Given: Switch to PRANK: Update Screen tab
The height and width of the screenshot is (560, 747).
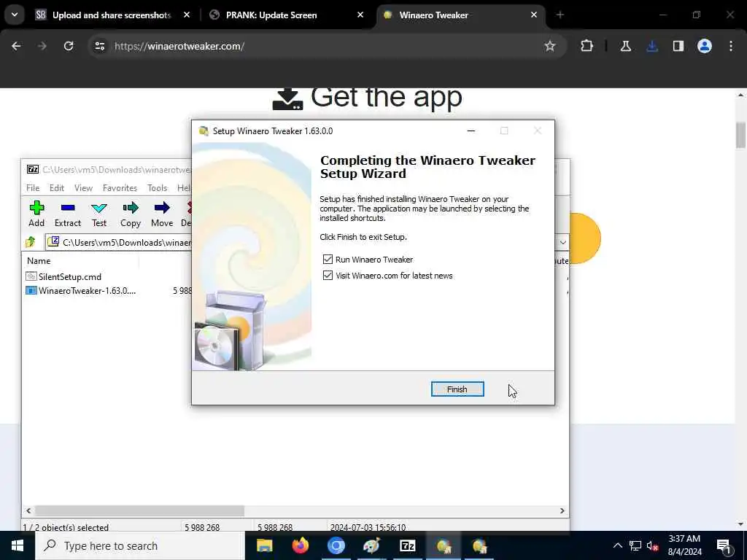Looking at the screenshot, I should point(271,15).
